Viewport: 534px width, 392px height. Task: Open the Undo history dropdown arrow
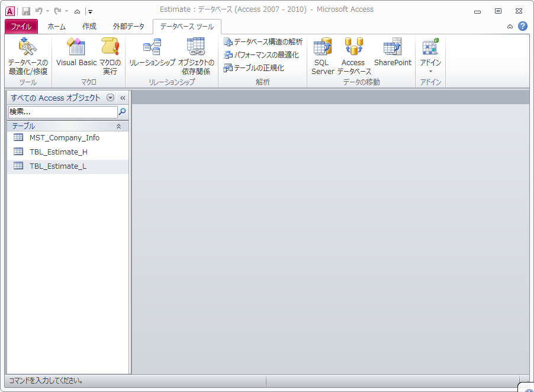pos(48,11)
